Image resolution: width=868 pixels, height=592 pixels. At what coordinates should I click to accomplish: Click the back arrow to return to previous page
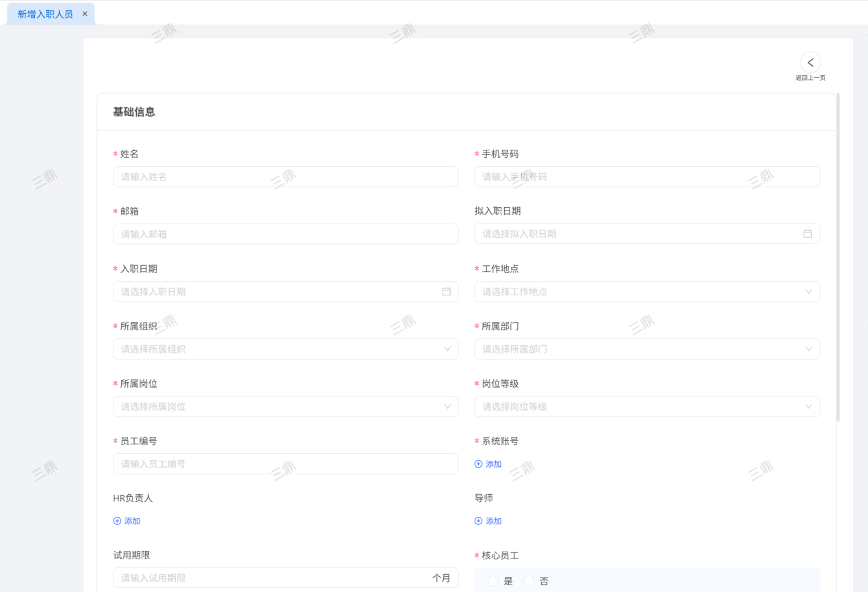click(x=810, y=62)
